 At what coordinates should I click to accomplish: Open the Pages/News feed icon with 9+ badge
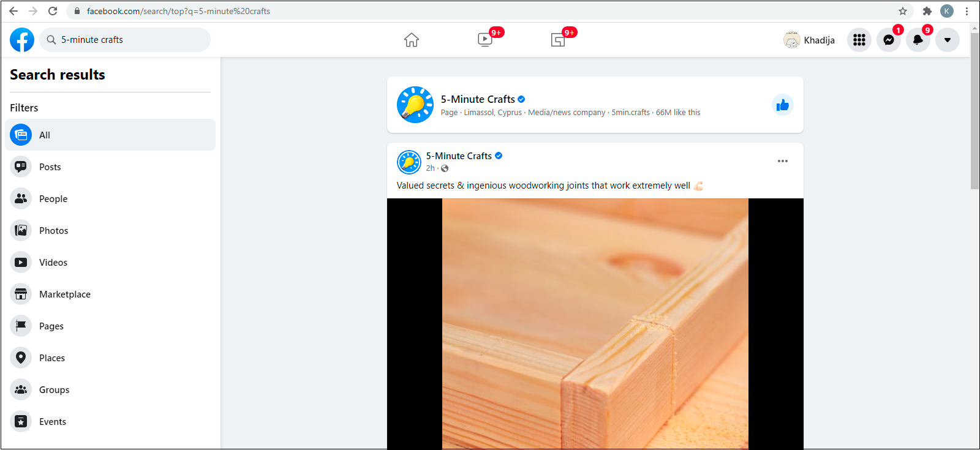click(558, 40)
